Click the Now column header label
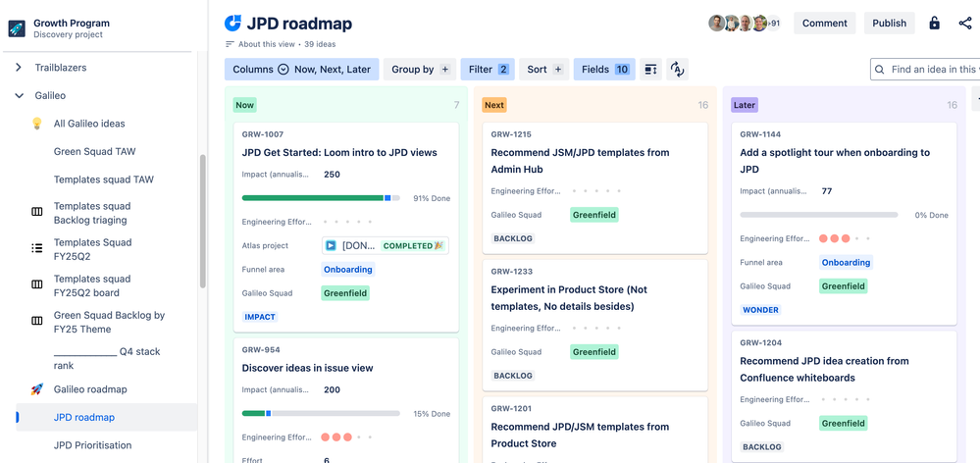Viewport: 980px width, 463px height. coord(244,105)
